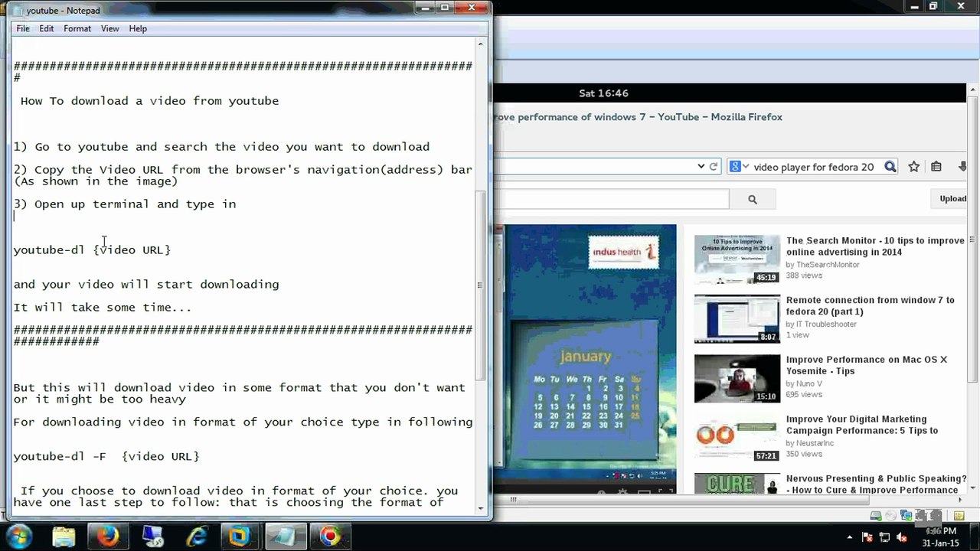Click the video player settings gear
Viewport: 980px width, 551px height.
pos(622,491)
